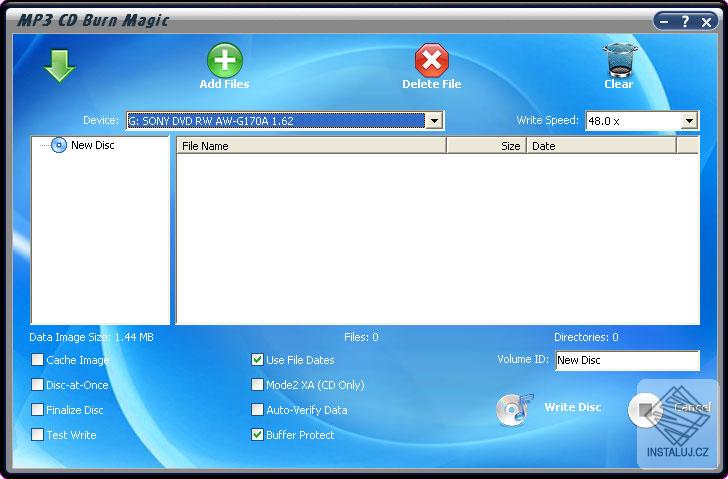Image resolution: width=728 pixels, height=479 pixels.
Task: Click the Volume ID input field
Action: [627, 361]
